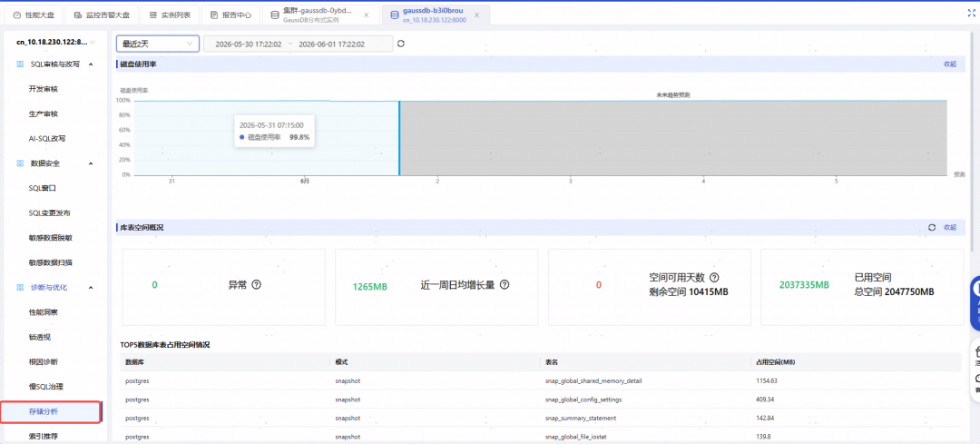Click the snap_summary_statement table name
The height and width of the screenshot is (444, 980).
click(580, 418)
